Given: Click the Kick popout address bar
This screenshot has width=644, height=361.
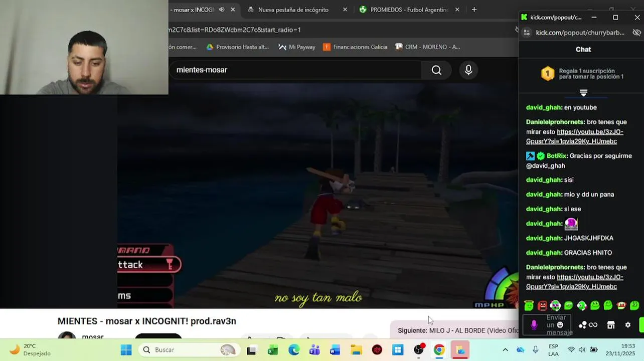Looking at the screenshot, I should (580, 33).
